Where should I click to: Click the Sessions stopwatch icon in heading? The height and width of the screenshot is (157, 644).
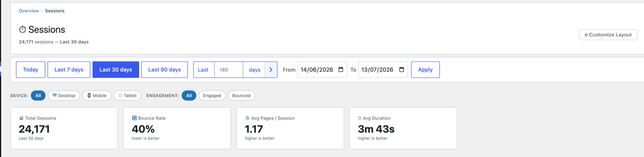coord(23,29)
